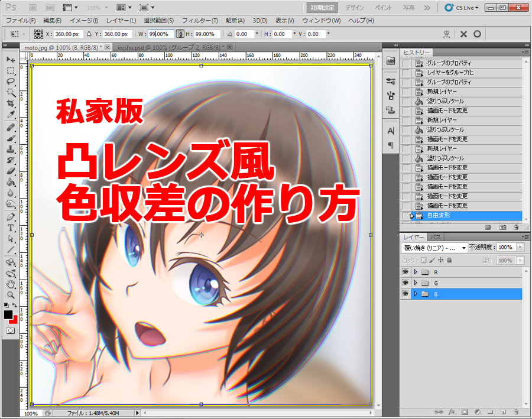Select the History Brush tool

pyautogui.click(x=11, y=160)
